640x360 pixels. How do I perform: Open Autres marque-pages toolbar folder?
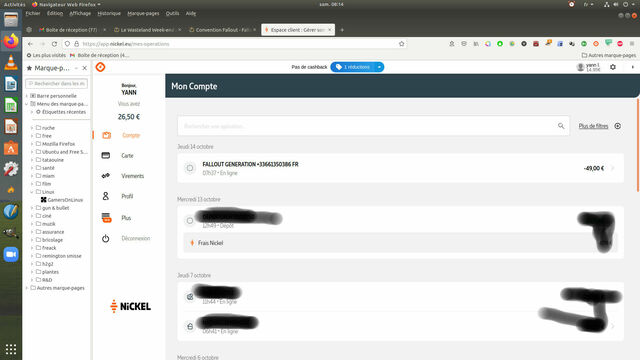click(x=609, y=55)
